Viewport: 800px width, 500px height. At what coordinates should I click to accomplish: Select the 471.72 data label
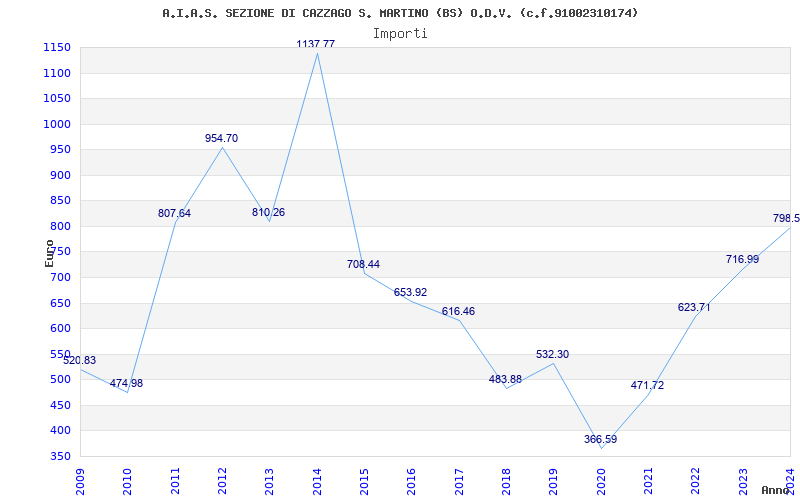point(647,385)
